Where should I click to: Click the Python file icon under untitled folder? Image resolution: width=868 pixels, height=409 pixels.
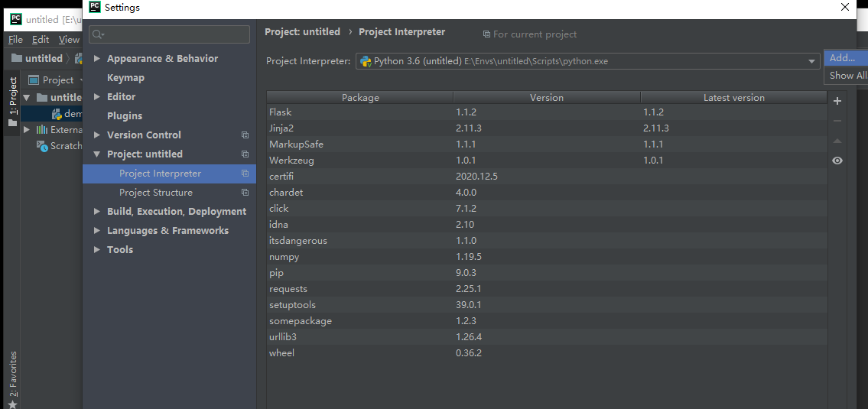pos(57,113)
